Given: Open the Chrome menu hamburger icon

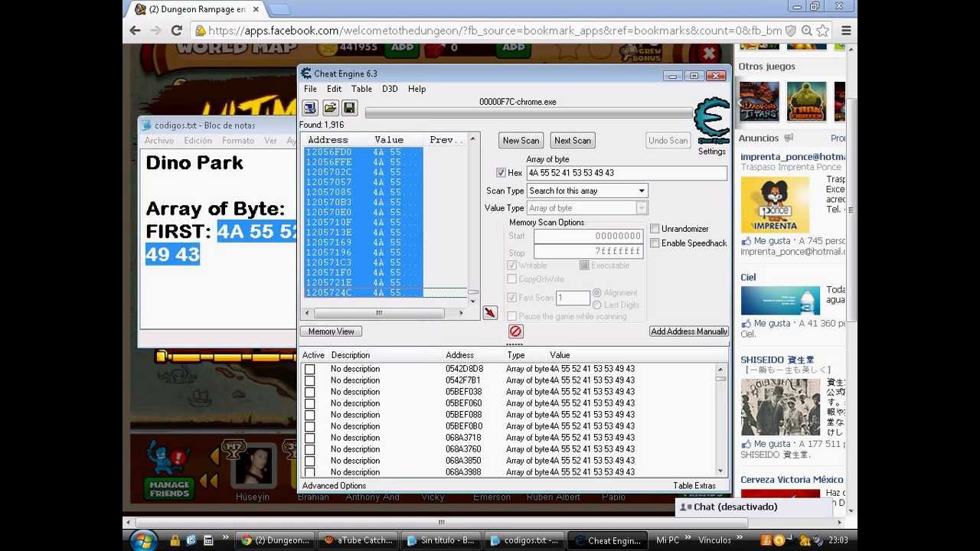Looking at the screenshot, I should [x=846, y=31].
